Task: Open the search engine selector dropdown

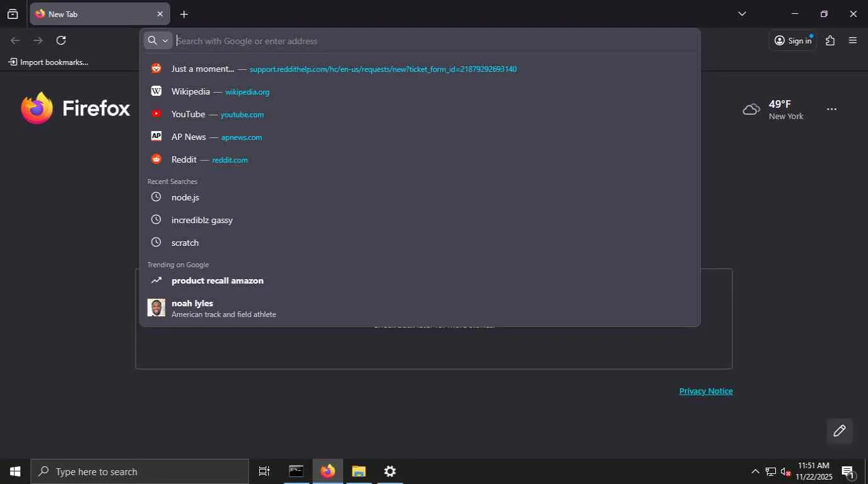Action: pyautogui.click(x=158, y=40)
